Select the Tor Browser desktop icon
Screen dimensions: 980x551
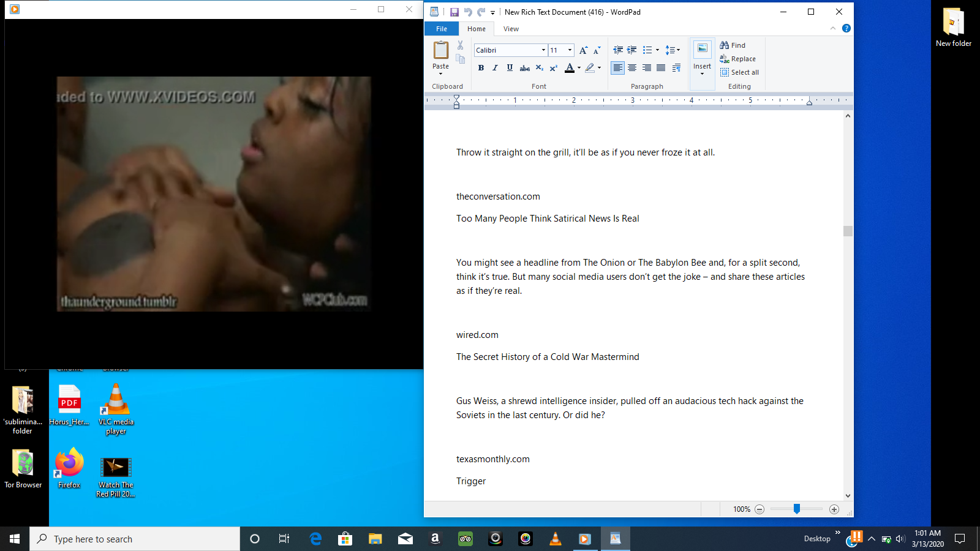pos(23,468)
